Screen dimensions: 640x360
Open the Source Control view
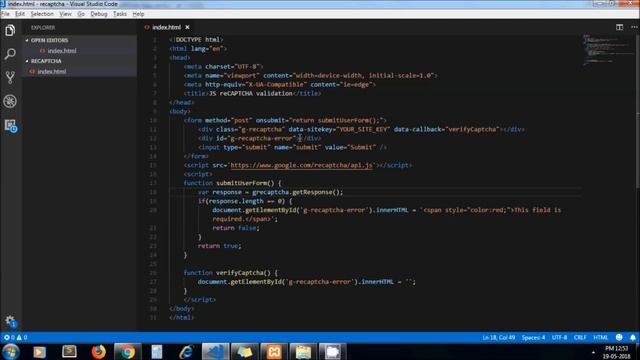10,78
